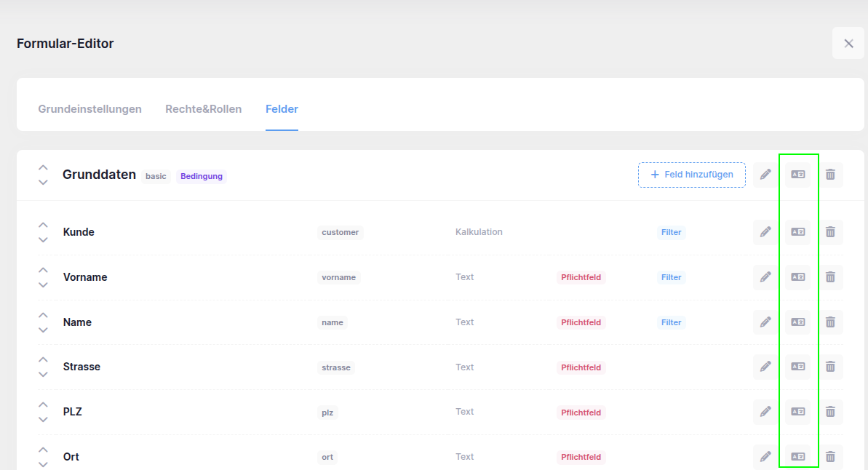Viewport: 868px width, 470px height.
Task: Click the rename A-Z icon for Grunddaten
Action: pos(797,174)
